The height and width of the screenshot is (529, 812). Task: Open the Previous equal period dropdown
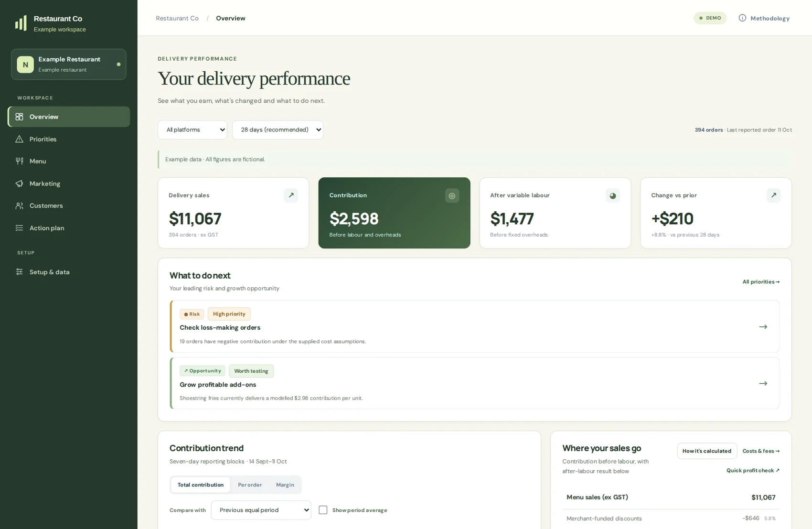pos(261,510)
